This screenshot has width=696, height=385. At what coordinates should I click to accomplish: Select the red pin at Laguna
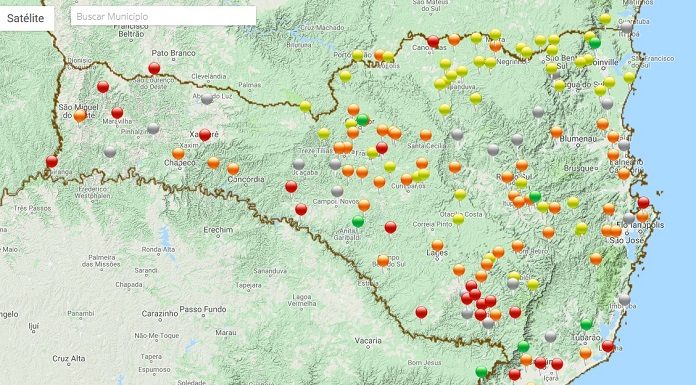point(608,346)
